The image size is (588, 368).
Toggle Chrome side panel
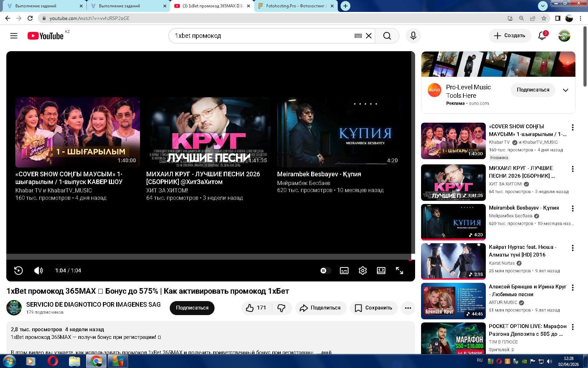pyautogui.click(x=558, y=18)
